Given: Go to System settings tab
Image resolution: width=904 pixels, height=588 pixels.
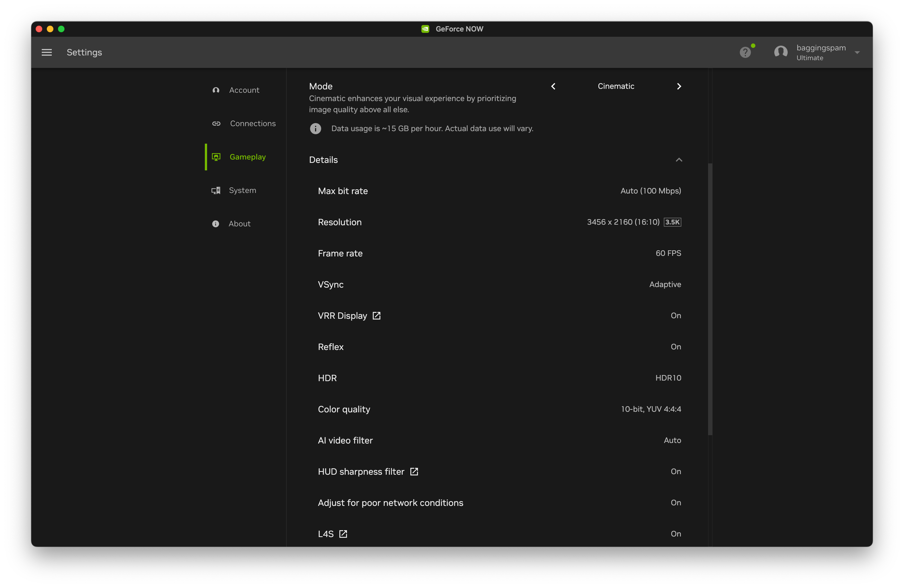Looking at the screenshot, I should click(x=242, y=190).
